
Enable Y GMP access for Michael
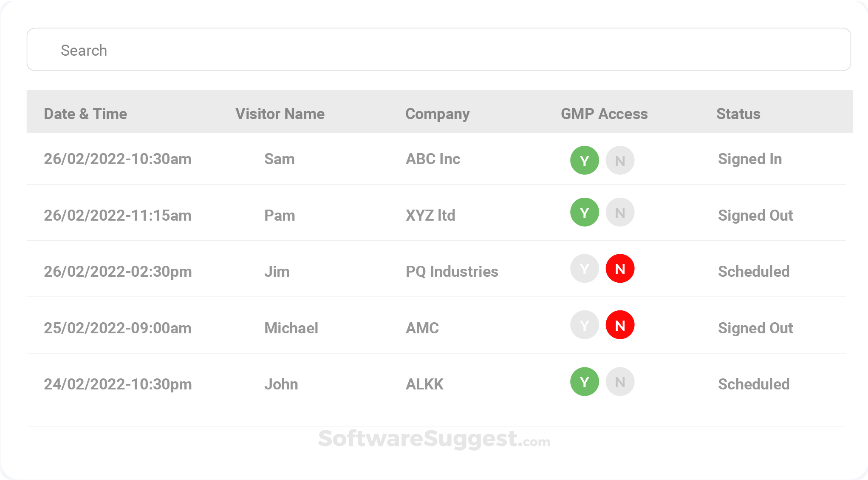click(584, 325)
